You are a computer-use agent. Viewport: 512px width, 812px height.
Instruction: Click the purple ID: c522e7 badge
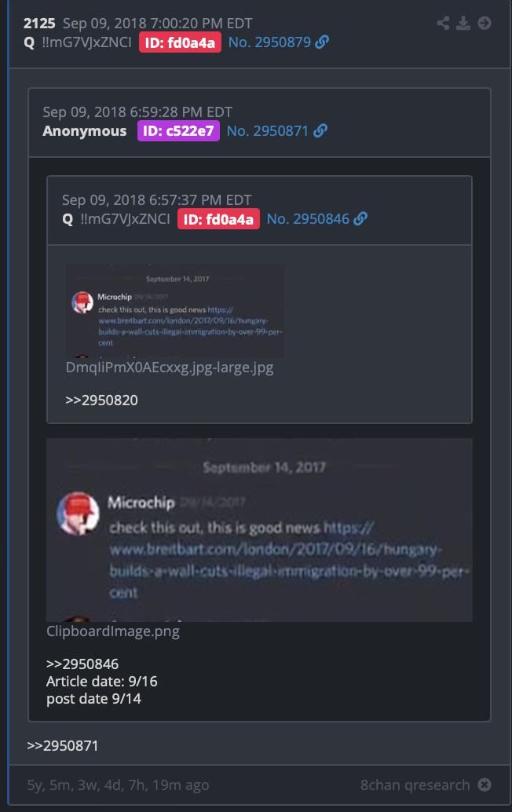pyautogui.click(x=178, y=130)
